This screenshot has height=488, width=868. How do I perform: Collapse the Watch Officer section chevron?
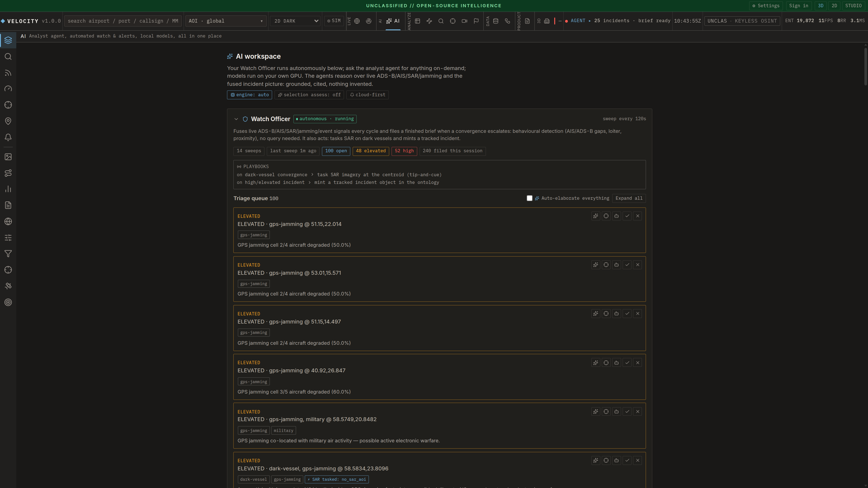pos(236,119)
